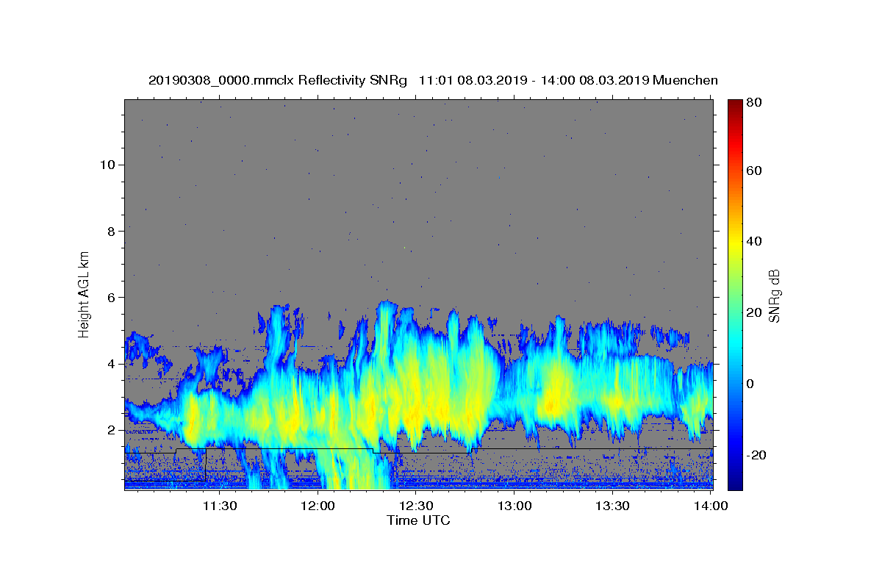Click the 14:00 time tick label

point(711,506)
